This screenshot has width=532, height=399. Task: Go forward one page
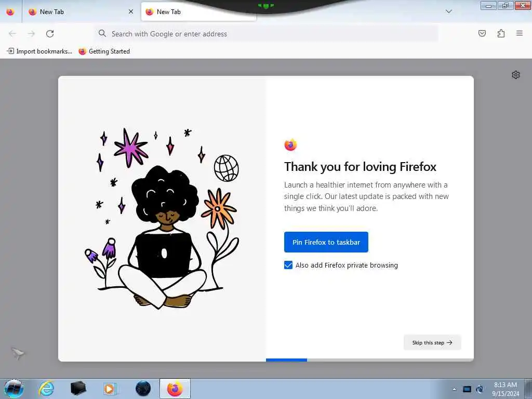pyautogui.click(x=31, y=34)
